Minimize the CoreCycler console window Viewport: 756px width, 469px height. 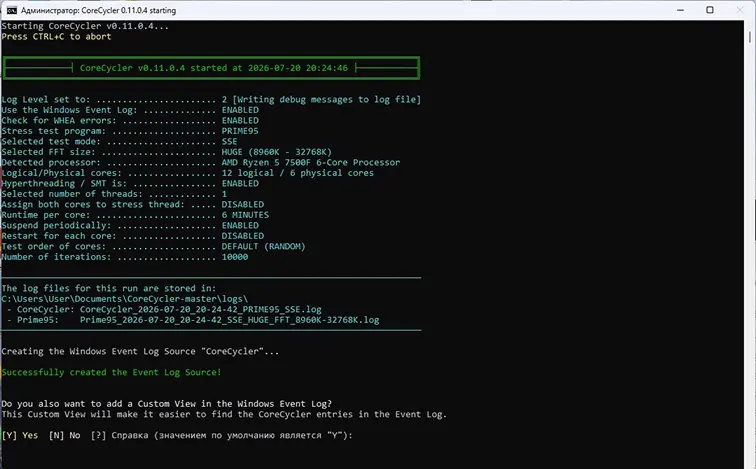point(680,10)
